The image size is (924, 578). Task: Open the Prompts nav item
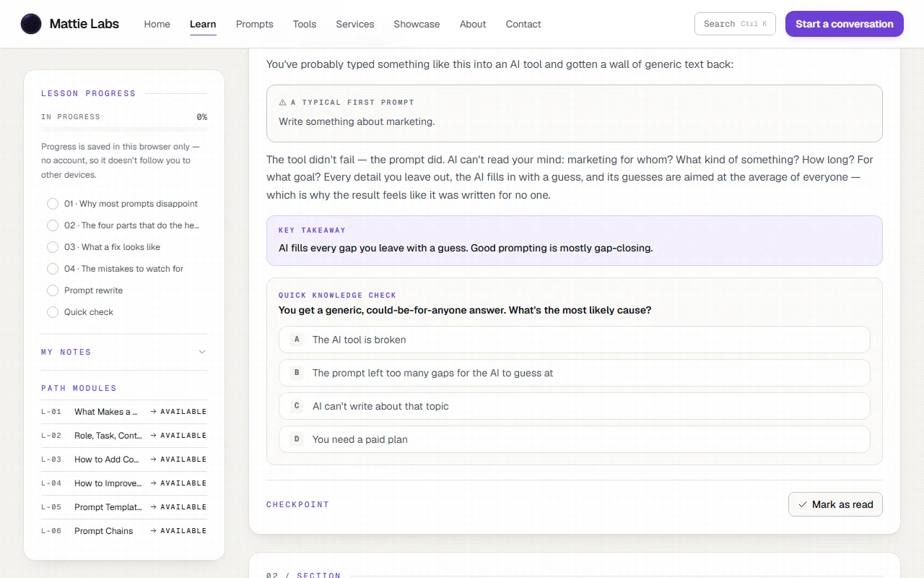point(255,24)
